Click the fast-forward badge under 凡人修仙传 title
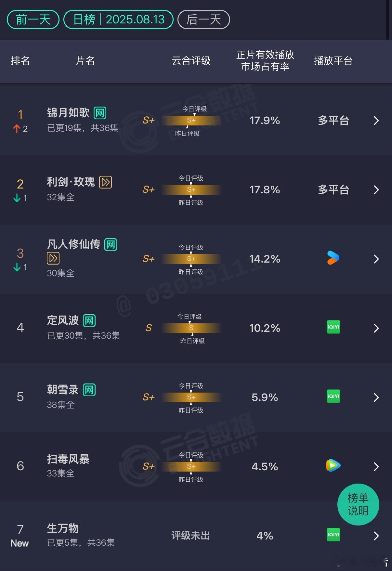The width and height of the screenshot is (392, 571). pos(53,258)
